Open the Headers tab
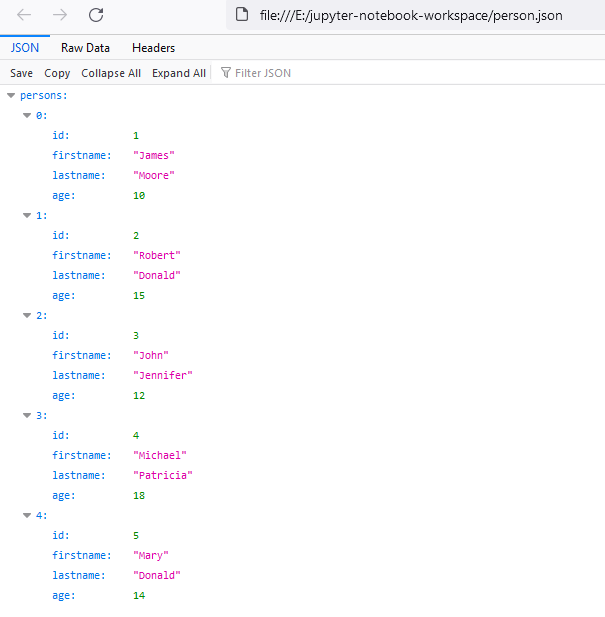The width and height of the screenshot is (605, 617). coord(153,48)
